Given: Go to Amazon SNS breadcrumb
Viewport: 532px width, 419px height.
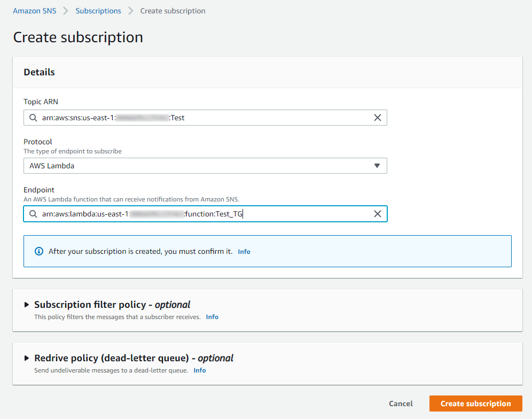Looking at the screenshot, I should point(35,11).
